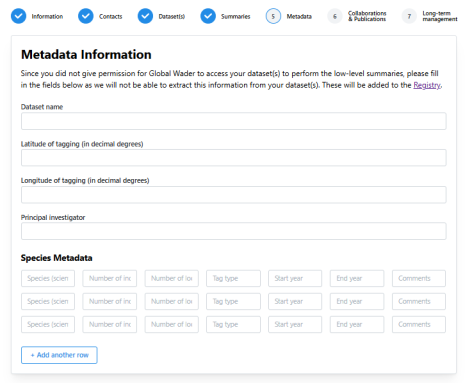Jump to Long-term management step label
The image size is (472, 383).
point(440,16)
